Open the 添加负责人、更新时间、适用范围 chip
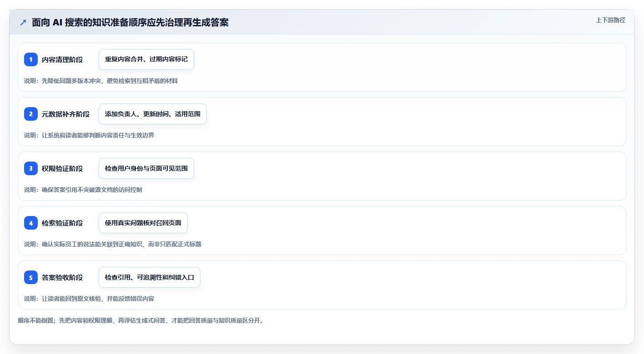 [x=153, y=114]
